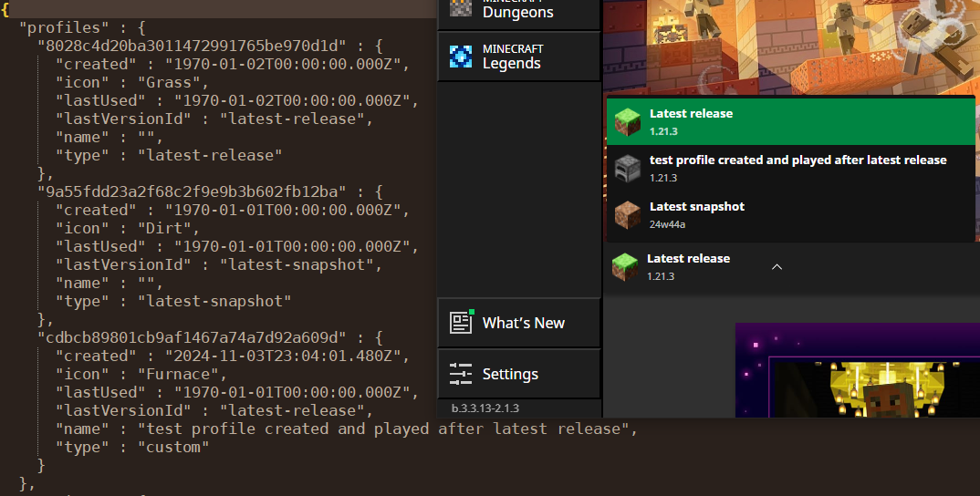Click the news thumbnail with purple background
Viewport: 980px width, 496px height.
click(x=858, y=370)
